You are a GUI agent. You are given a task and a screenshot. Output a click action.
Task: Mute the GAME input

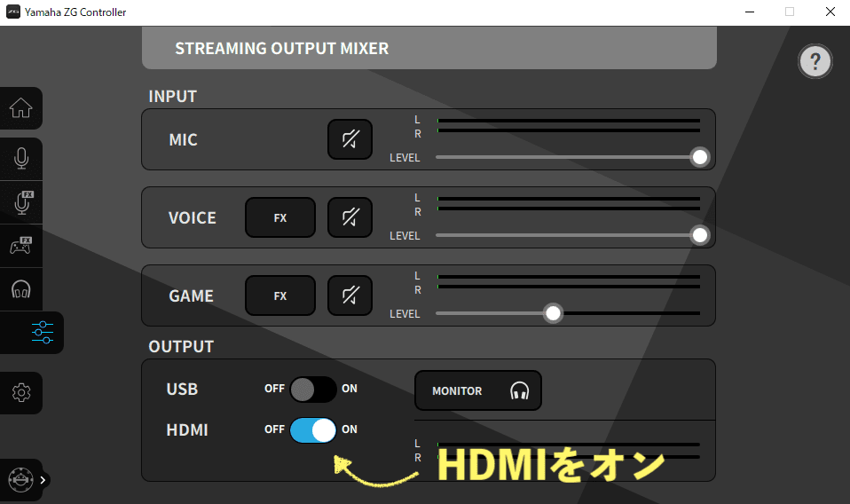coord(350,295)
